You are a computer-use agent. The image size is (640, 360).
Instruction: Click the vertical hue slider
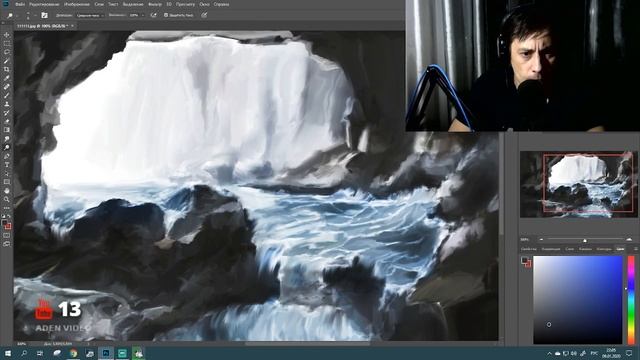631,300
